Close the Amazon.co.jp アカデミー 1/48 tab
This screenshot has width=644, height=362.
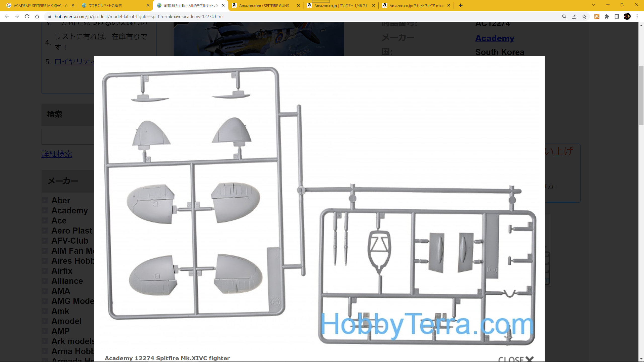pyautogui.click(x=373, y=5)
